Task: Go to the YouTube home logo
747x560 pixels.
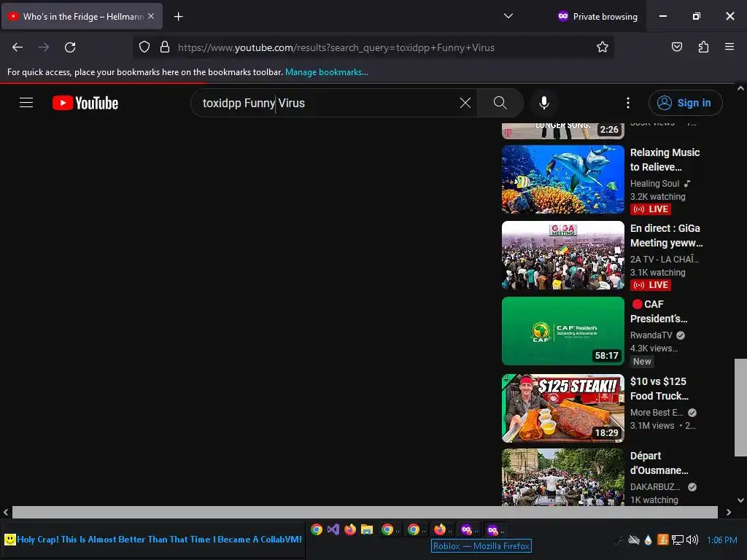Action: point(85,103)
